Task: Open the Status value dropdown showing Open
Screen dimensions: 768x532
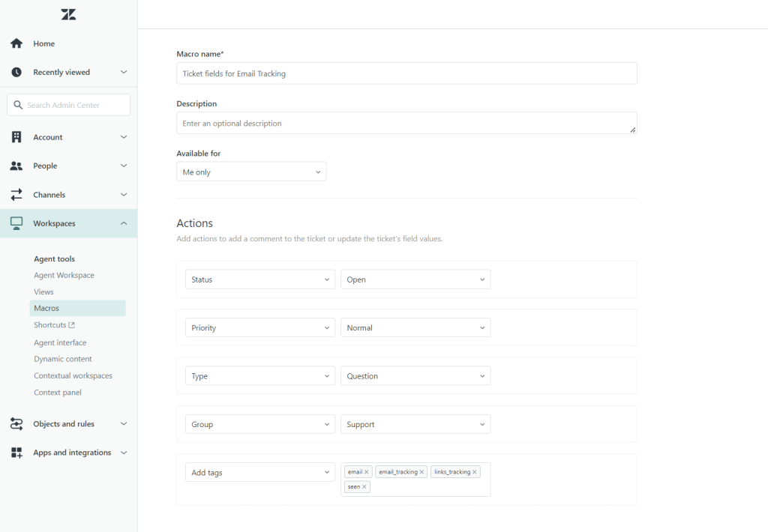Action: click(x=415, y=279)
